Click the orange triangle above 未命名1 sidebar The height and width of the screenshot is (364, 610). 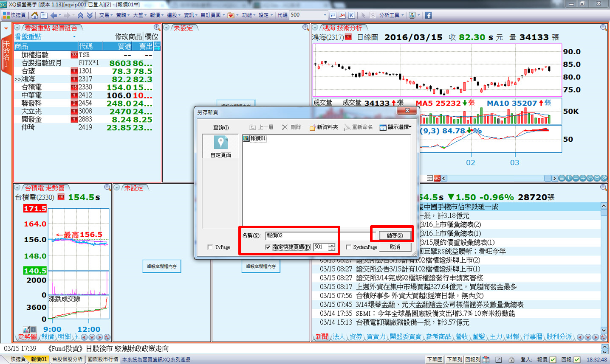(6, 29)
